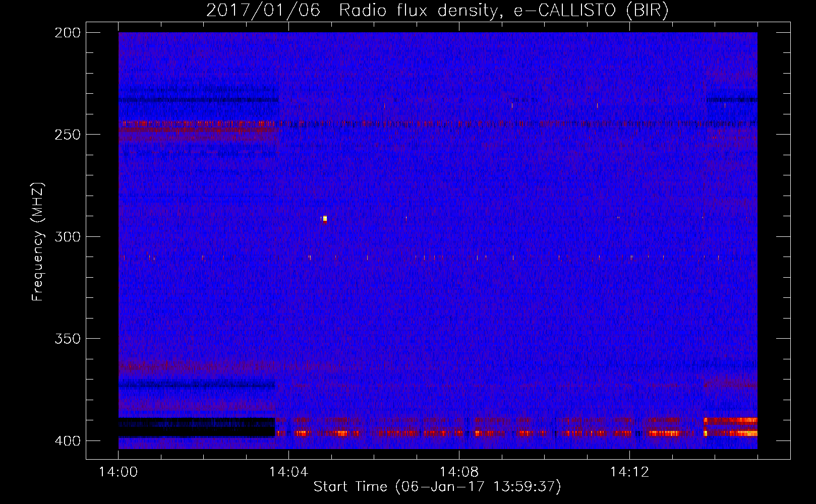Click the 200 frequency tick label

68,33
